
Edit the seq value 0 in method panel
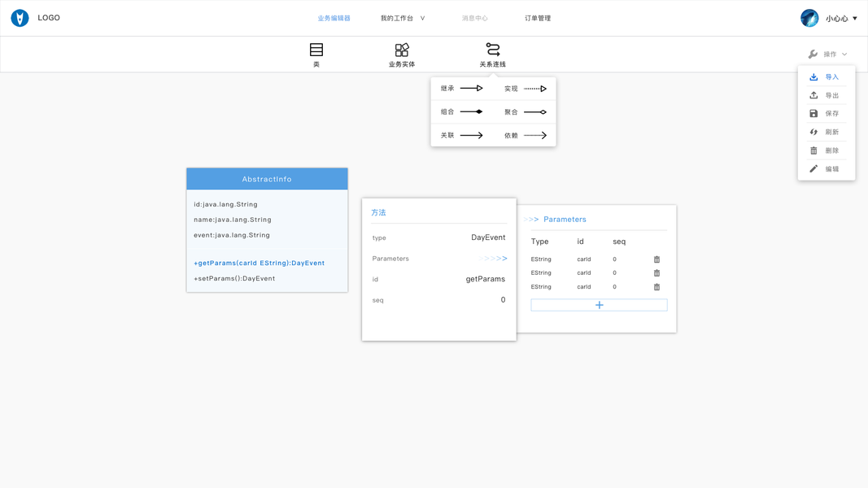click(504, 300)
